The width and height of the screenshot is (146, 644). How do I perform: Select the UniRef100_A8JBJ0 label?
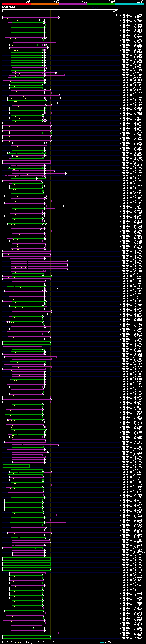click(131, 118)
